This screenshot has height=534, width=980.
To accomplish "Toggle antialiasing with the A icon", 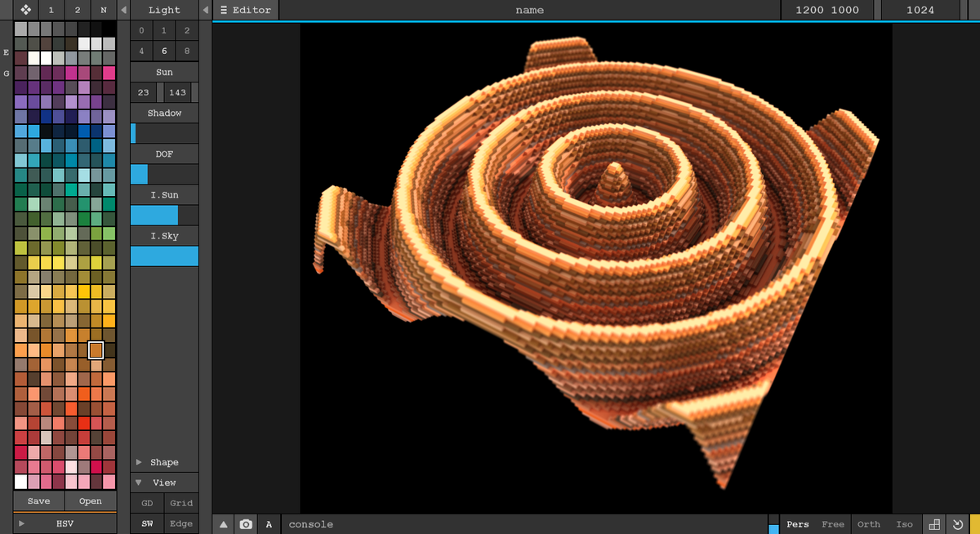I will [269, 524].
